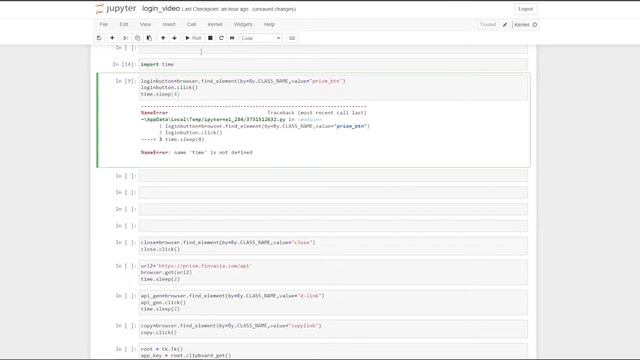Screen dimensions: 640x360
Task: Open the cell type Code dropdown
Action: tap(260, 38)
